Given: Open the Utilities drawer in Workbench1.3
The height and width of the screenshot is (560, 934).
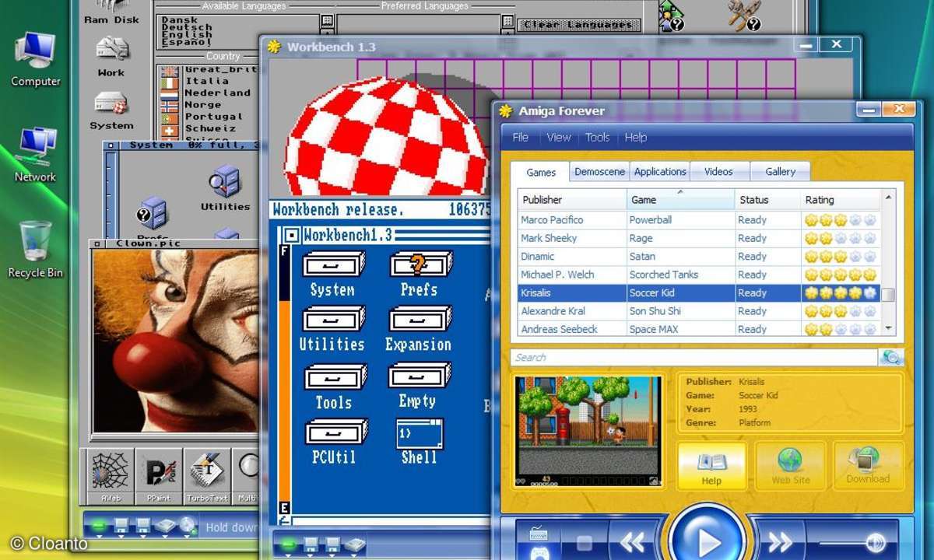Looking at the screenshot, I should pyautogui.click(x=332, y=329).
